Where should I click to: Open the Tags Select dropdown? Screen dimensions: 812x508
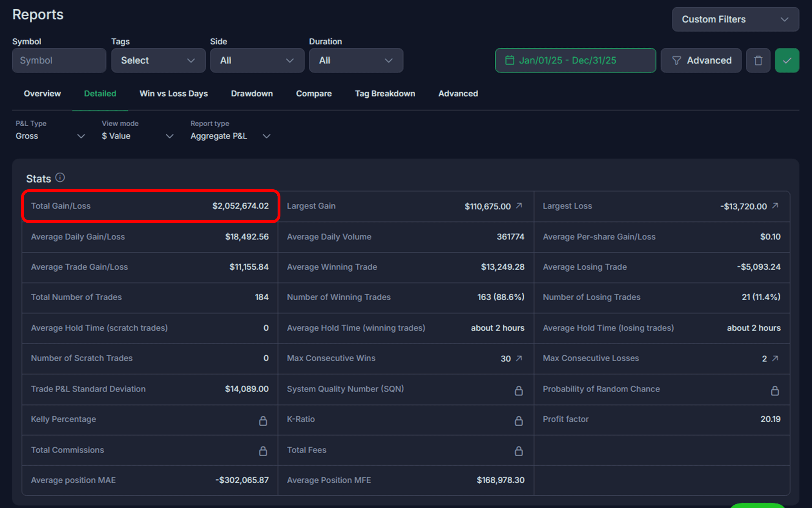point(158,60)
